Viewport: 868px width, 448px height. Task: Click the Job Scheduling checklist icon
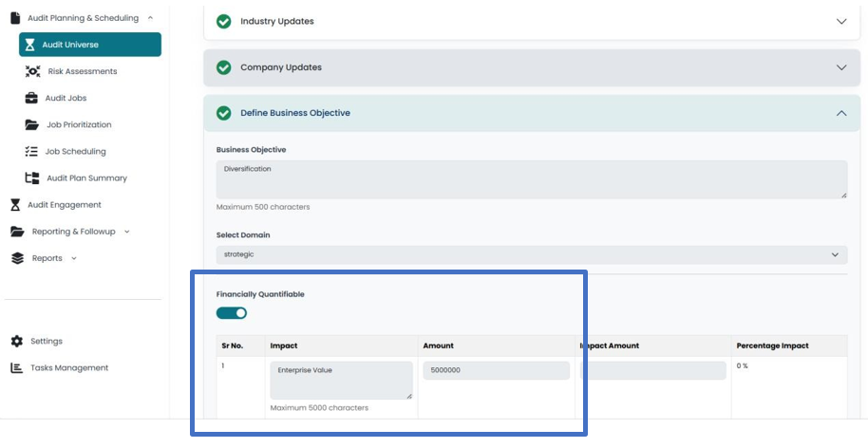point(31,151)
